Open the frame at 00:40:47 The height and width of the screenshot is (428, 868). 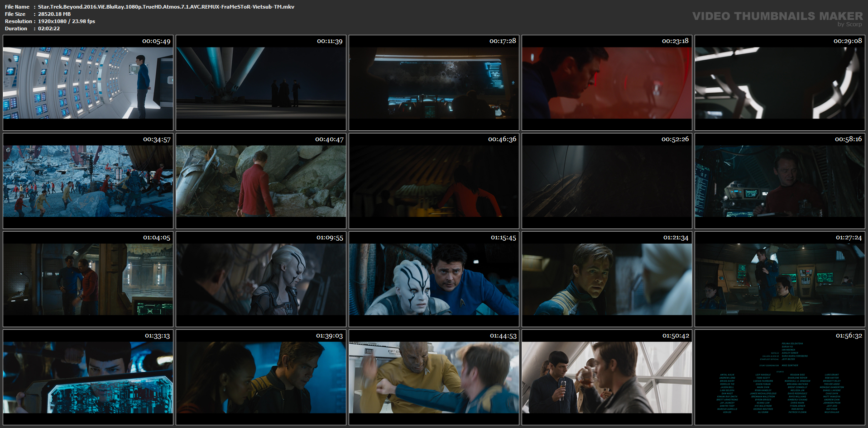pyautogui.click(x=261, y=181)
